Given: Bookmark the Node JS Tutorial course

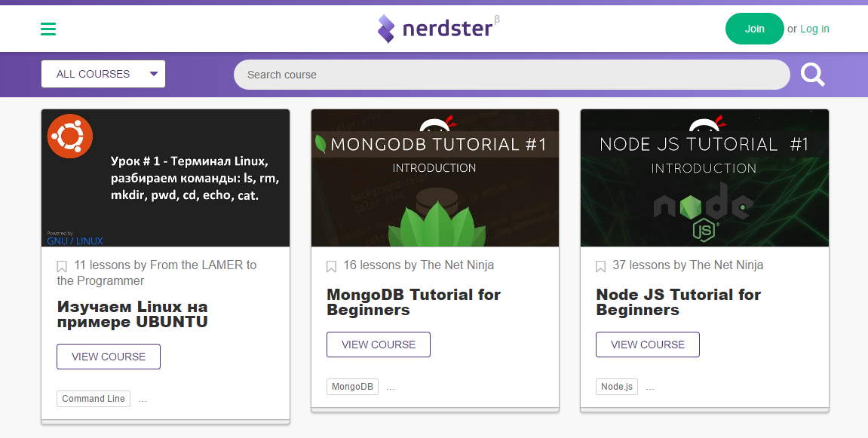Looking at the screenshot, I should click(x=600, y=265).
